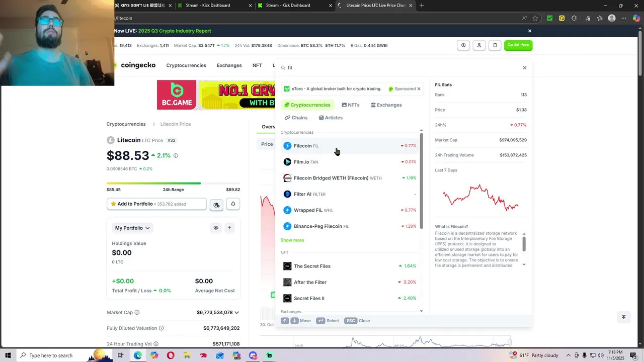The width and height of the screenshot is (644, 362).
Task: Dismiss the eToro sponsored ad
Action: [419, 89]
